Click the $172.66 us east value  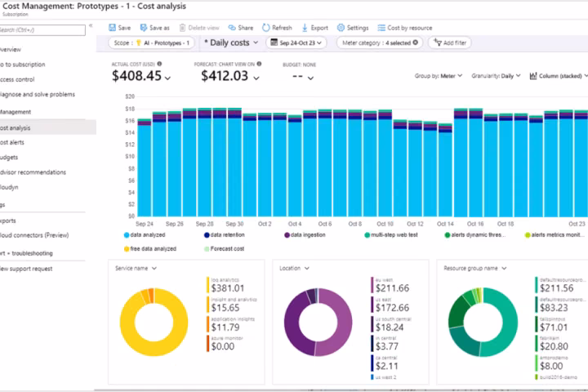tap(392, 308)
